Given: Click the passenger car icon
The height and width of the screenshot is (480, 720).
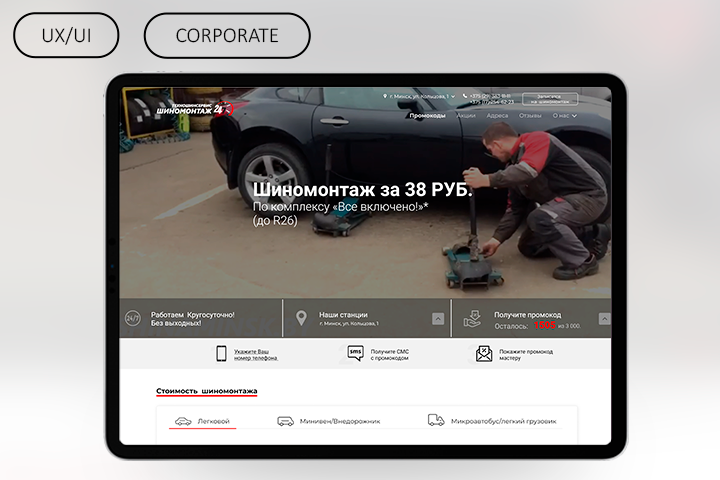Looking at the screenshot, I should [x=183, y=421].
